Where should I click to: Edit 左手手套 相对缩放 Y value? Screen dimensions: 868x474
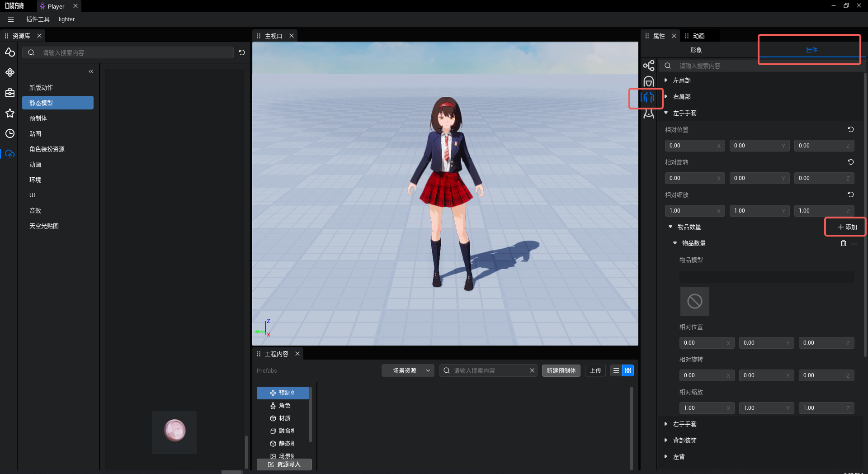(x=759, y=211)
